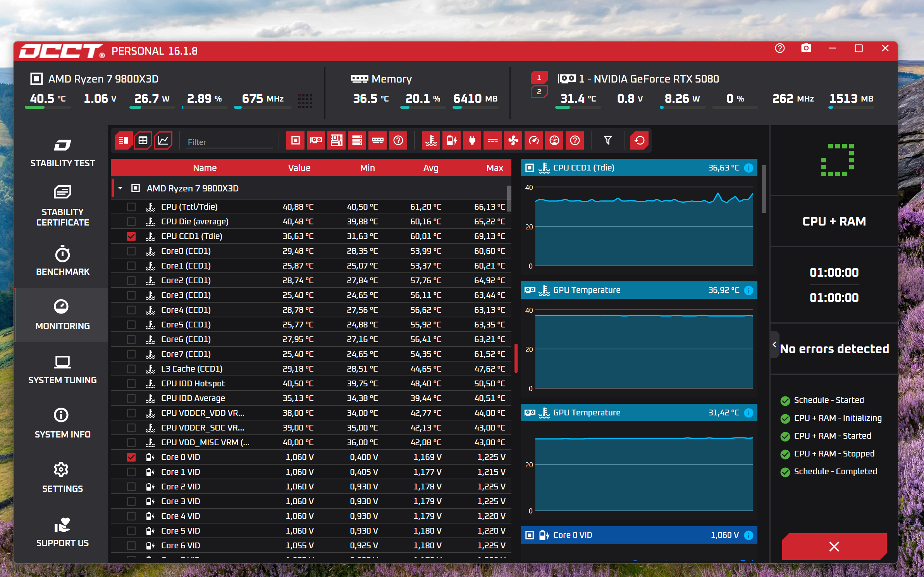The height and width of the screenshot is (577, 924).
Task: Uncheck the CPU CCD1 (Tdie) checkbox
Action: (x=131, y=236)
